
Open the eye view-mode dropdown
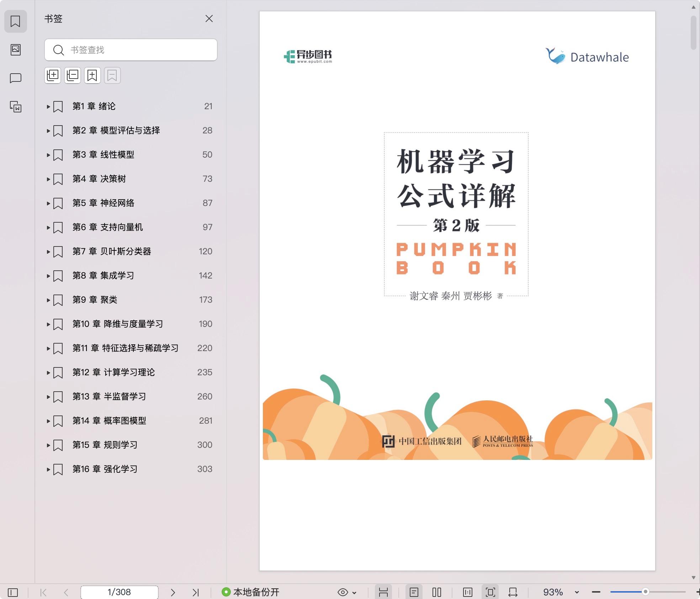[x=347, y=592]
